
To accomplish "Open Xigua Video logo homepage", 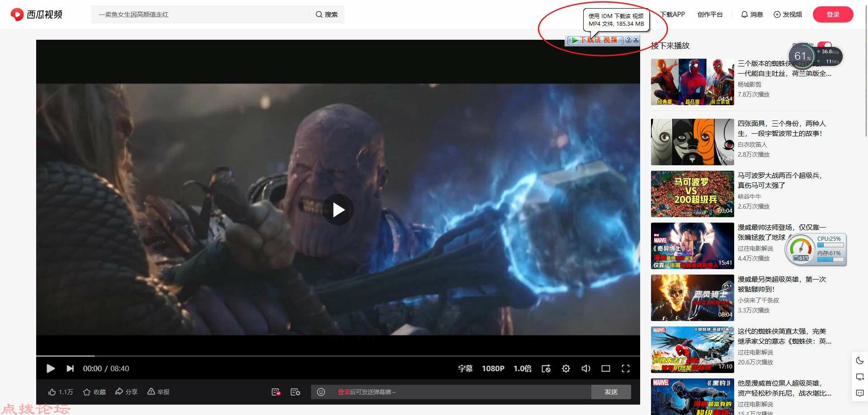I will [37, 14].
